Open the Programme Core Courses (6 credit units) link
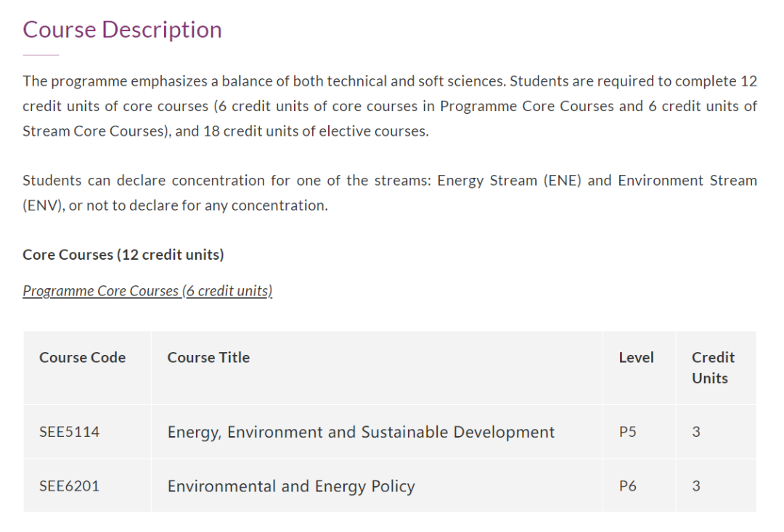The image size is (784, 532). [147, 291]
